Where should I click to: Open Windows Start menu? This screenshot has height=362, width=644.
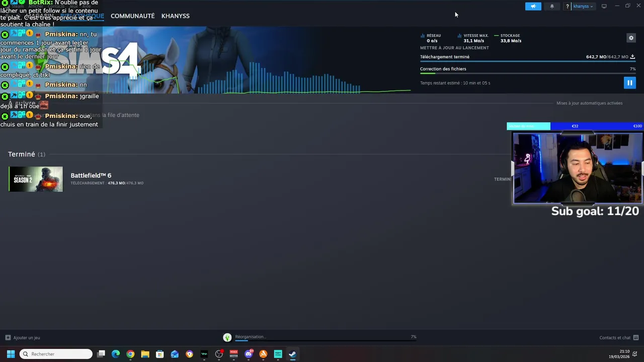coord(11,354)
